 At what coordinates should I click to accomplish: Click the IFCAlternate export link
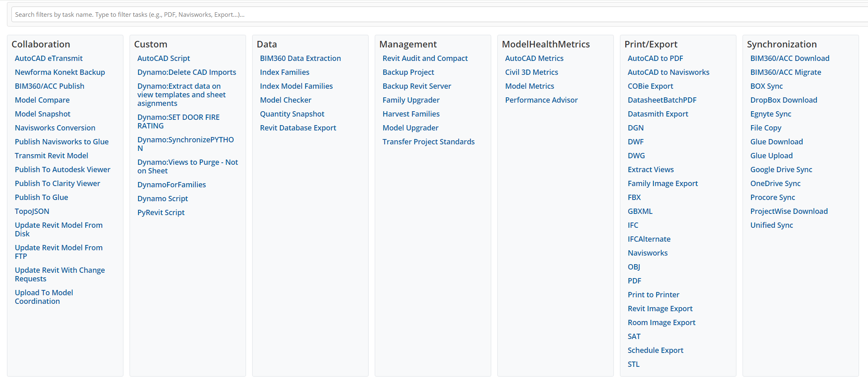point(649,239)
